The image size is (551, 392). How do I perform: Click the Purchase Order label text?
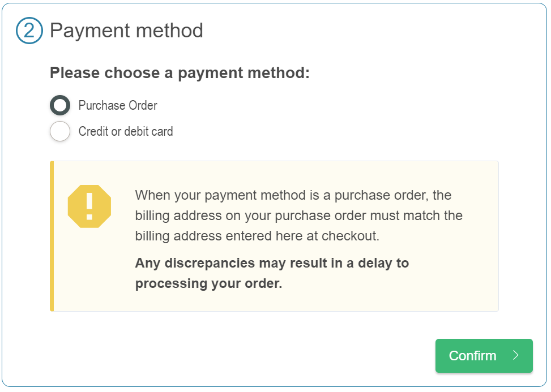[117, 105]
